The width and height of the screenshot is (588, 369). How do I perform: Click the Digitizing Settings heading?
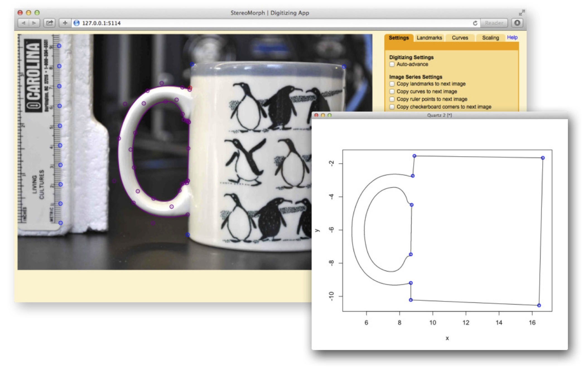click(411, 57)
